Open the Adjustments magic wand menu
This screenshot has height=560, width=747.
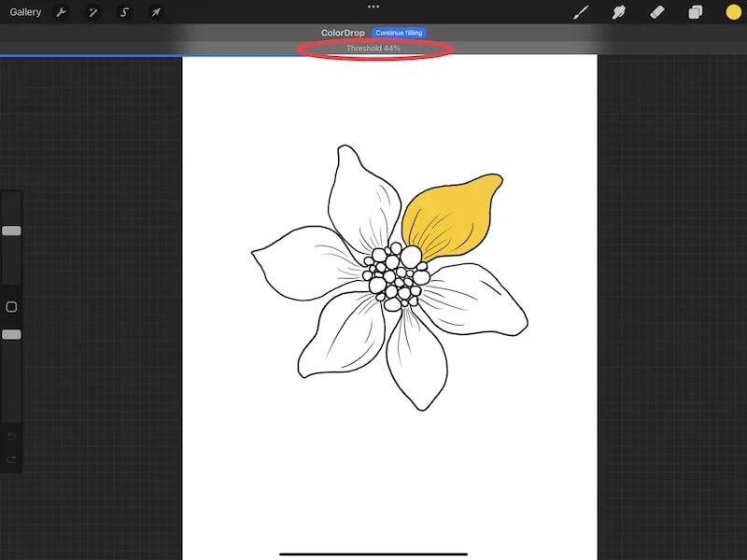pyautogui.click(x=92, y=12)
